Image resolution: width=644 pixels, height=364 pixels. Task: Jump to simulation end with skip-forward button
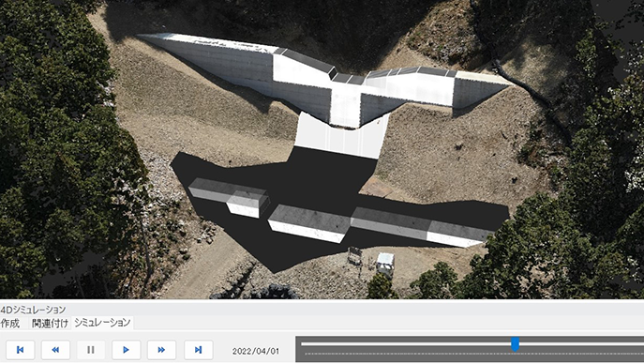[x=199, y=350]
